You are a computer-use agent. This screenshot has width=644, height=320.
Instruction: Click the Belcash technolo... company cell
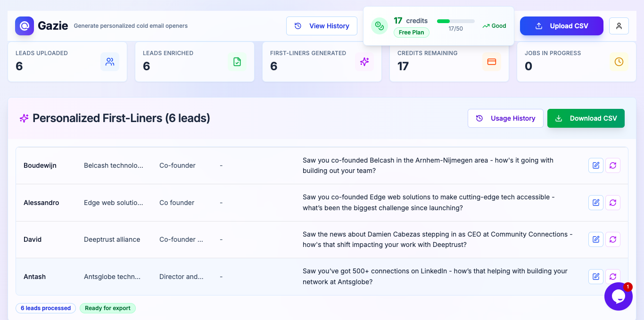click(114, 165)
